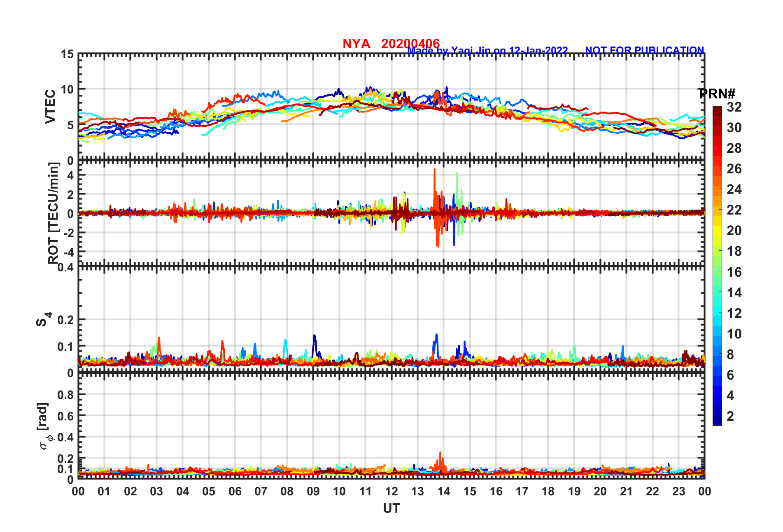The height and width of the screenshot is (532, 783).
Task: Select the ROT axis tick -2
Action: tap(69, 233)
